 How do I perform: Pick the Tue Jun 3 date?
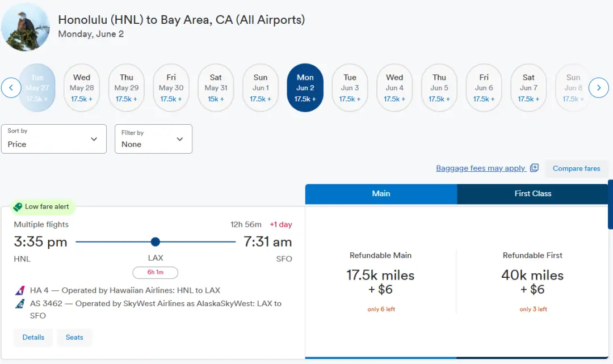click(350, 88)
